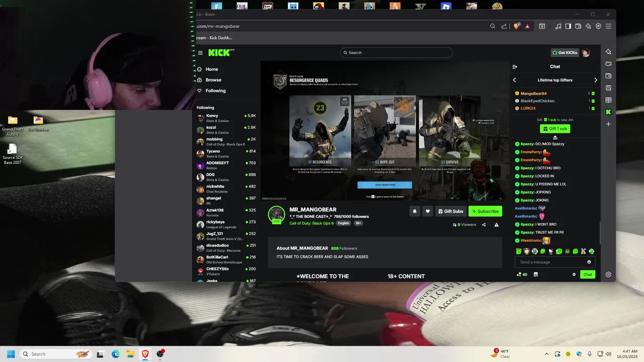Click the MR_MANGOBEAR live avatar
This screenshot has height=362, width=644.
276,214
